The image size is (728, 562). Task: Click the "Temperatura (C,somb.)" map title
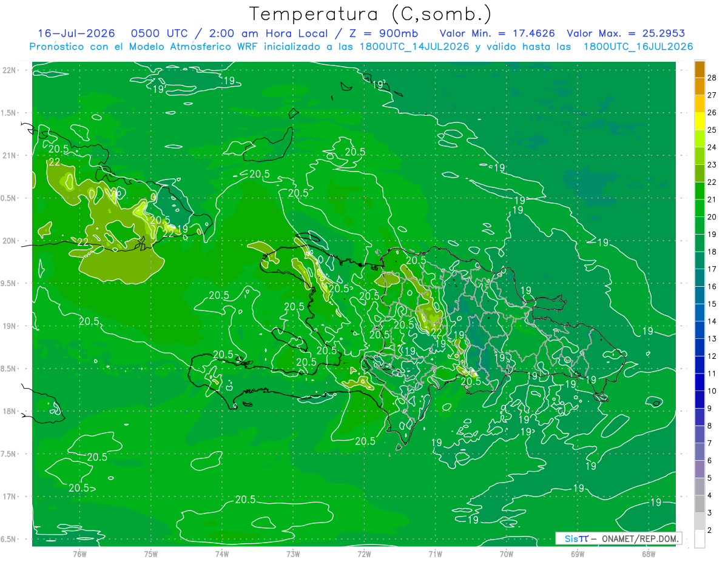(x=370, y=14)
